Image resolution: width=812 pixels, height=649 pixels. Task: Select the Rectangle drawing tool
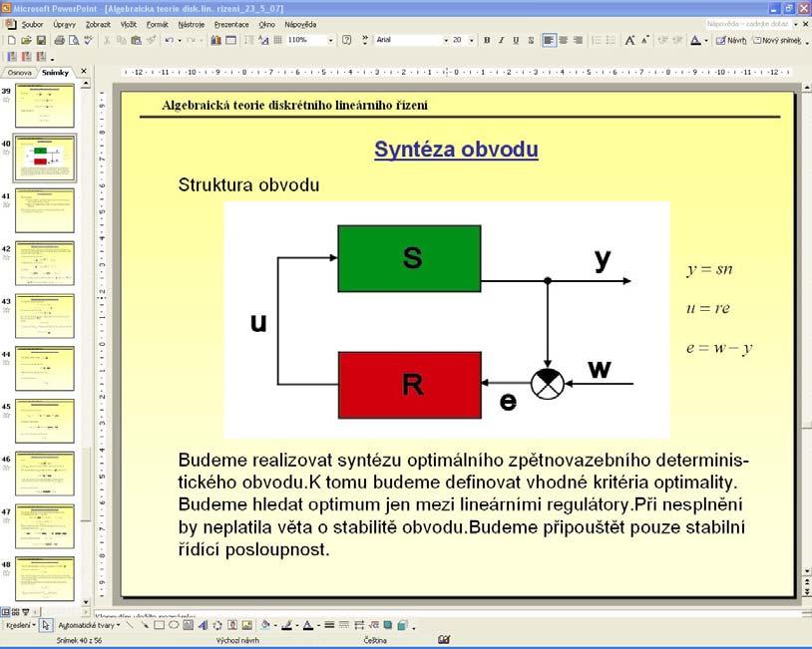click(159, 625)
